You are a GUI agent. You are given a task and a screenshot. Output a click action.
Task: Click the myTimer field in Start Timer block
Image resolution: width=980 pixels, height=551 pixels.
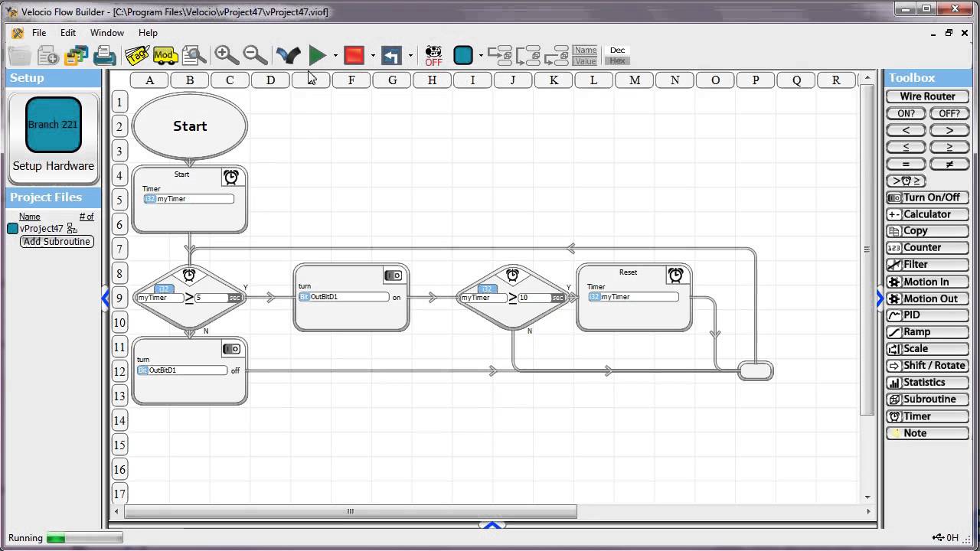click(x=189, y=199)
